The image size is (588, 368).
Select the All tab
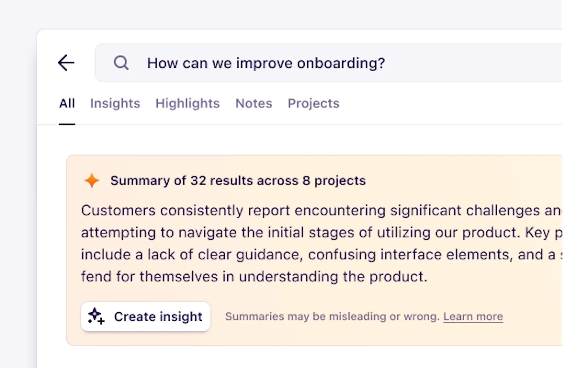67,103
